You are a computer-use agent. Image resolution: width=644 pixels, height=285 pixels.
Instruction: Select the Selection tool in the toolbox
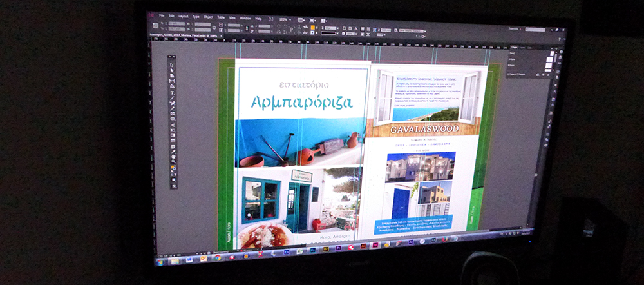[172, 64]
